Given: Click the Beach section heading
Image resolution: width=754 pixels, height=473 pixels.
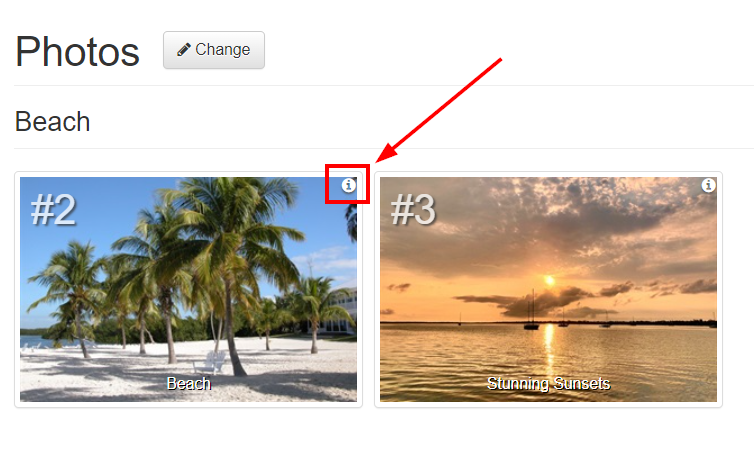Looking at the screenshot, I should [52, 121].
